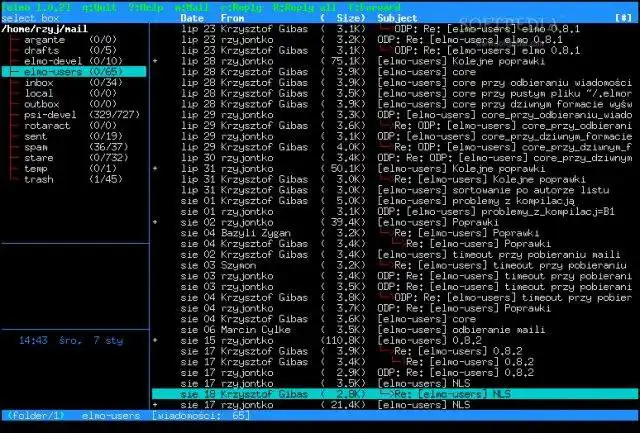Open the trash folder
Screen dimensions: 640x433
pyautogui.click(x=73, y=179)
